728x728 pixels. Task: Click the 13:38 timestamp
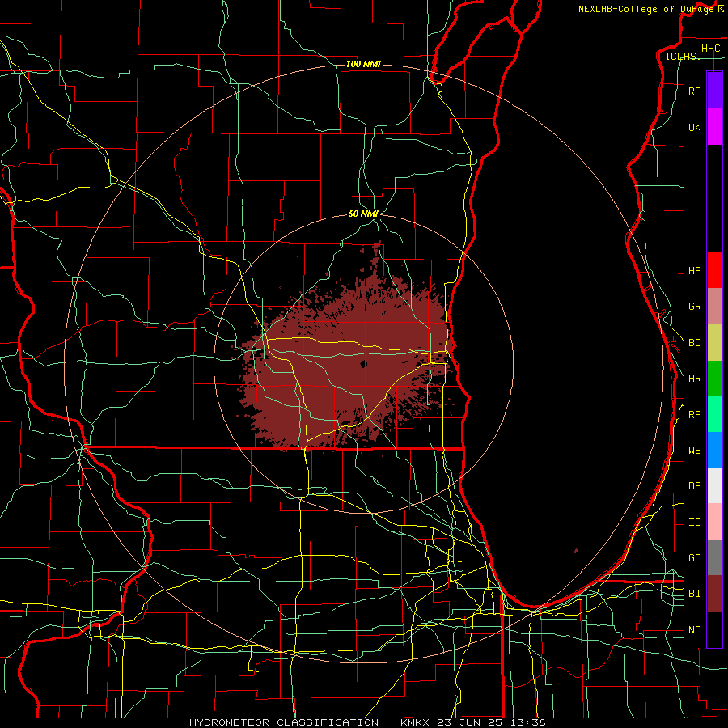pos(528,722)
